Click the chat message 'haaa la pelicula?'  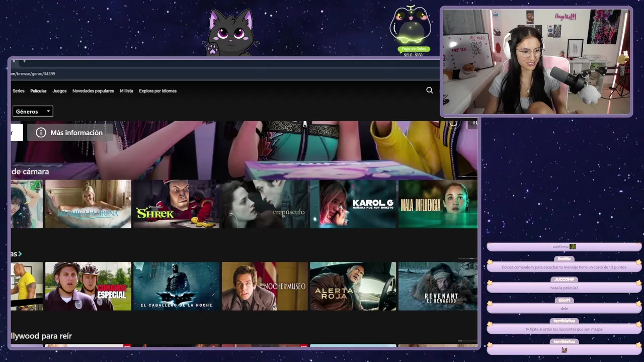[x=564, y=288]
